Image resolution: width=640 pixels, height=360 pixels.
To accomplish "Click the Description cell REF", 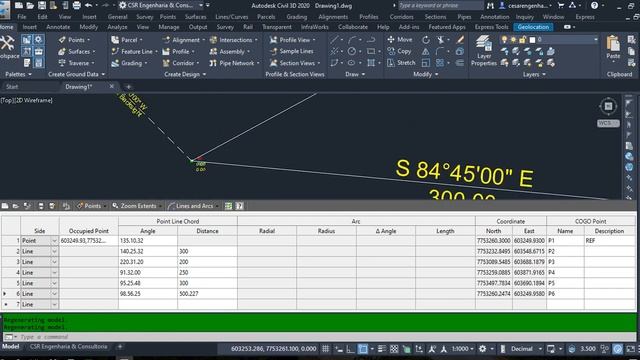I will (609, 241).
